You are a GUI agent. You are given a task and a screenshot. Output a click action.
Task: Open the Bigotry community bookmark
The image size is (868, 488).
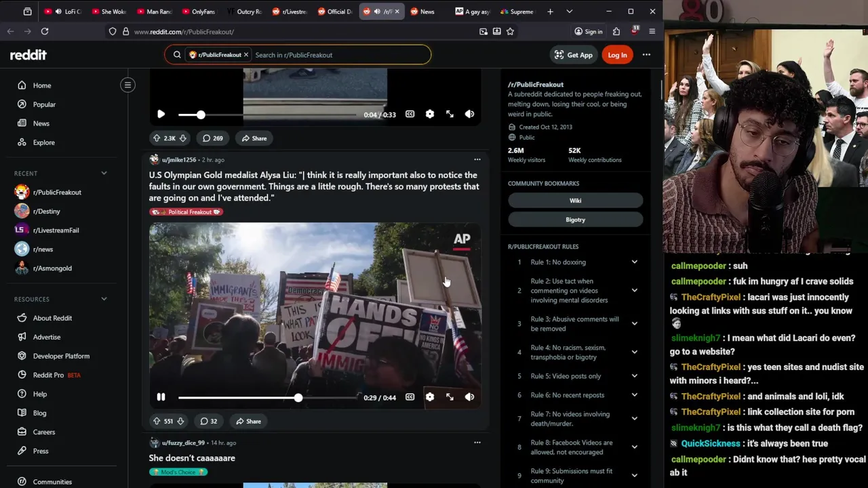pos(575,220)
